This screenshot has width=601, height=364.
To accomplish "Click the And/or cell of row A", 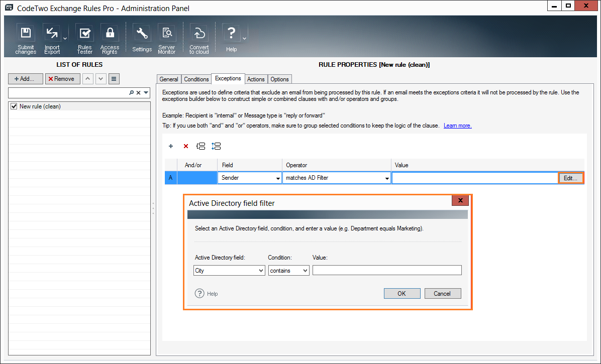I will (x=197, y=178).
